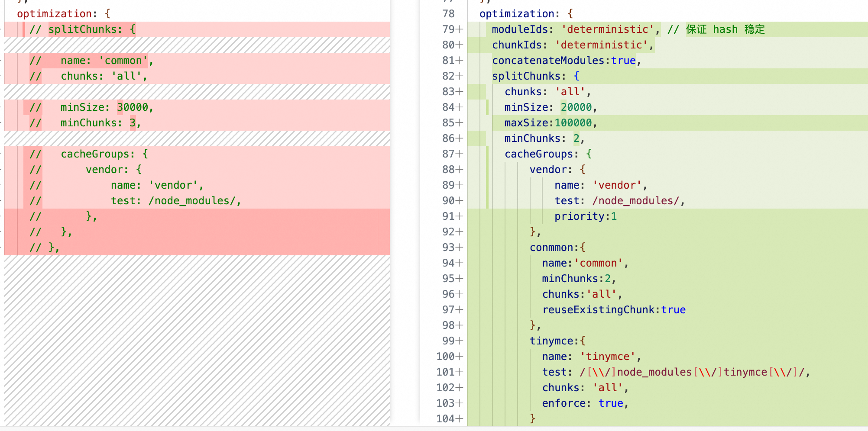Click chunks:'all' on line 96

[x=582, y=294]
